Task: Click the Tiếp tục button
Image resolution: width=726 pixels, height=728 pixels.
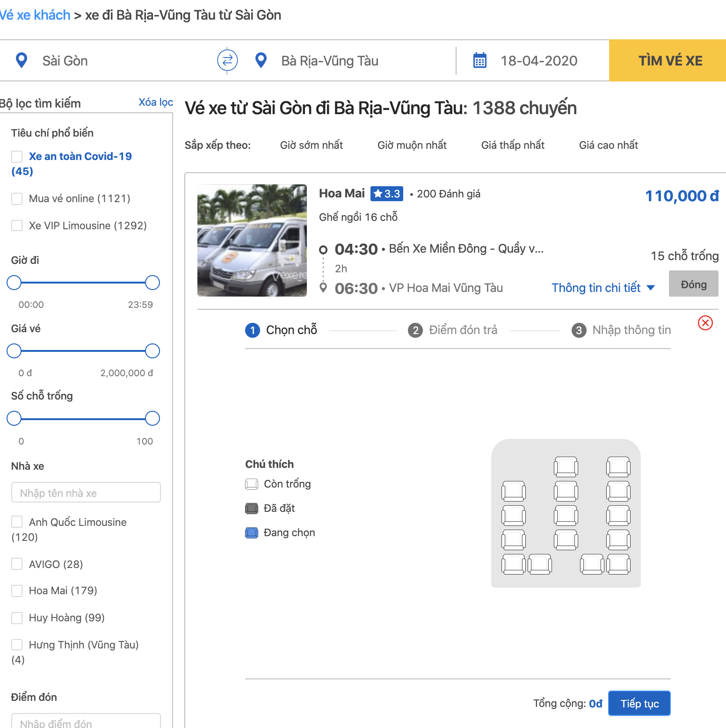Action: (639, 703)
